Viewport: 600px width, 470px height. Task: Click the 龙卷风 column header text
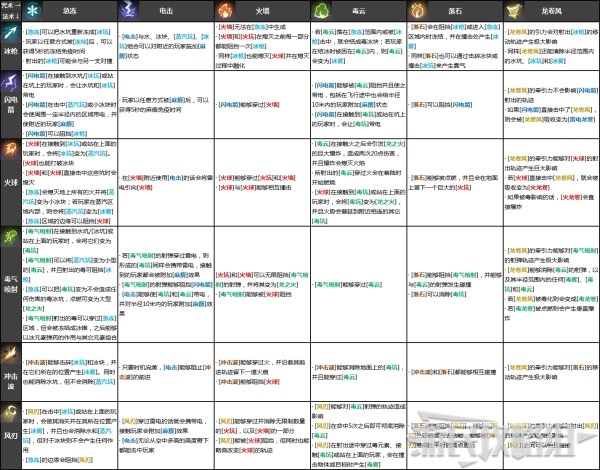pyautogui.click(x=552, y=9)
